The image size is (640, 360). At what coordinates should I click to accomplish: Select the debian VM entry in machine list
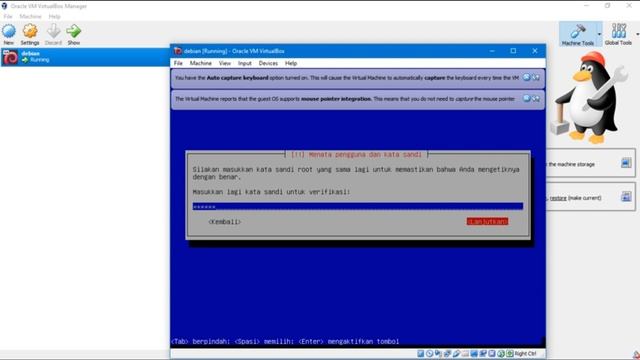[x=85, y=57]
